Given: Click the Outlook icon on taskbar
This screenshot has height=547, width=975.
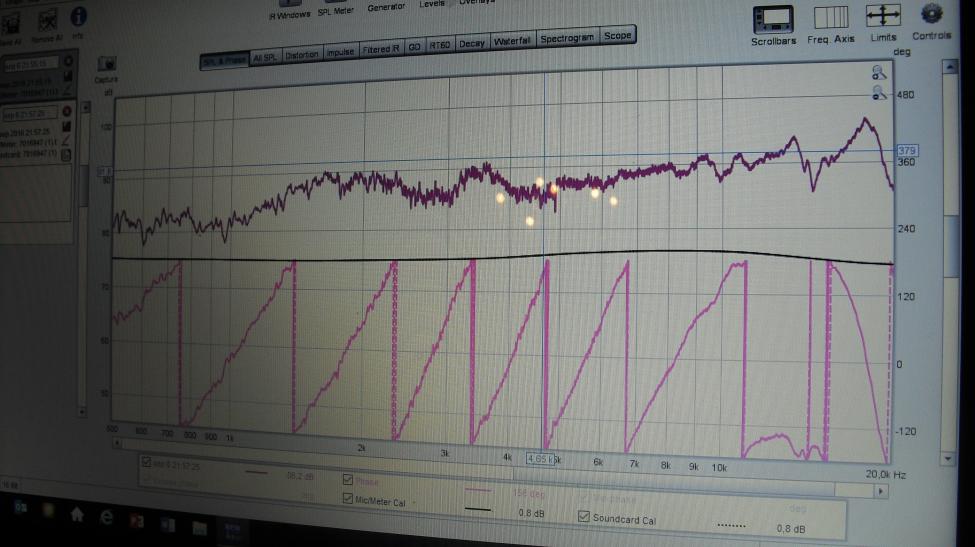Looking at the screenshot, I should click(x=21, y=508).
